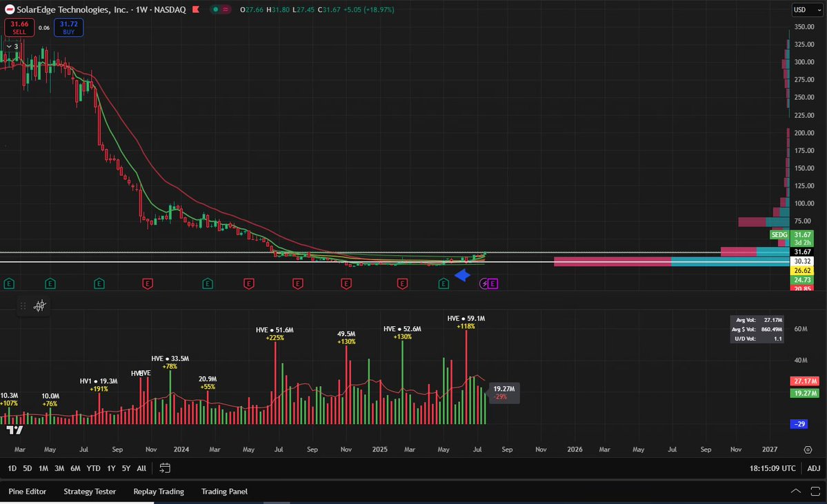Click the green 24.73 price label
827x504 pixels.
click(x=802, y=280)
